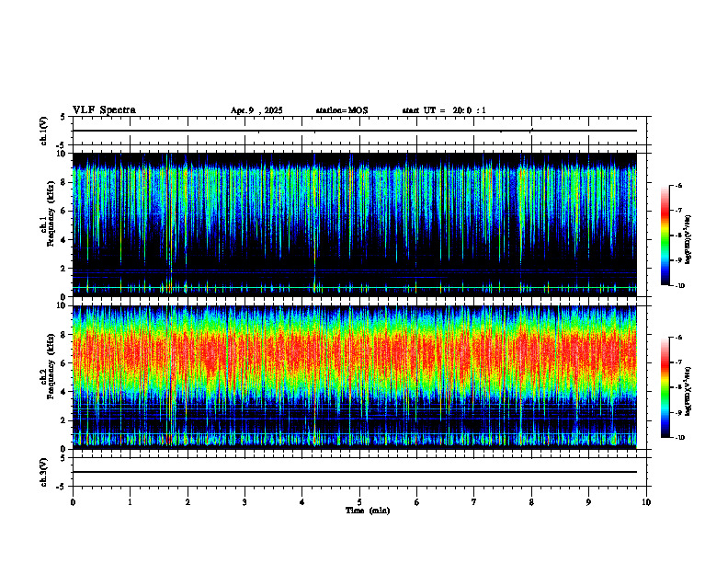This screenshot has width=728, height=563.
Task: Click the "2" kHz tick on the ch.2 frequency axis
Action: [x=64, y=420]
